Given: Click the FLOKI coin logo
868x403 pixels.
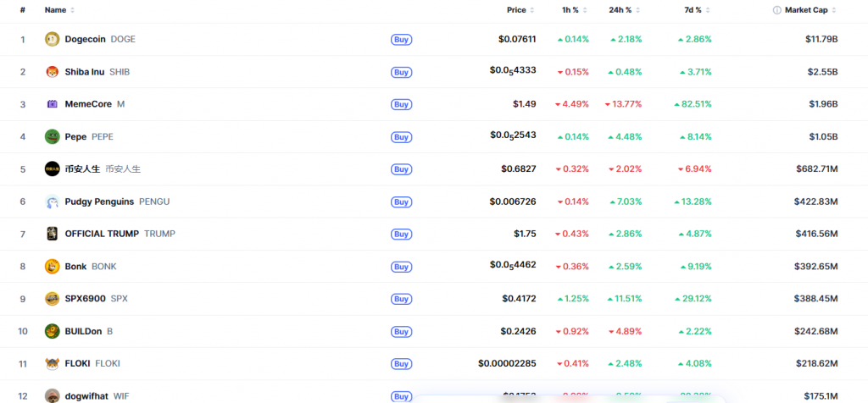Looking at the screenshot, I should coord(52,364).
